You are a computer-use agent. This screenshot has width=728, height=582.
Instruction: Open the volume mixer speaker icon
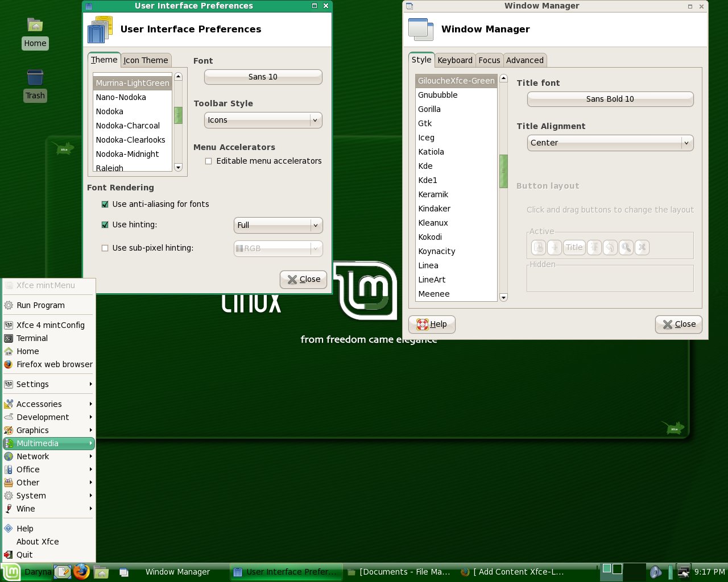[655, 572]
